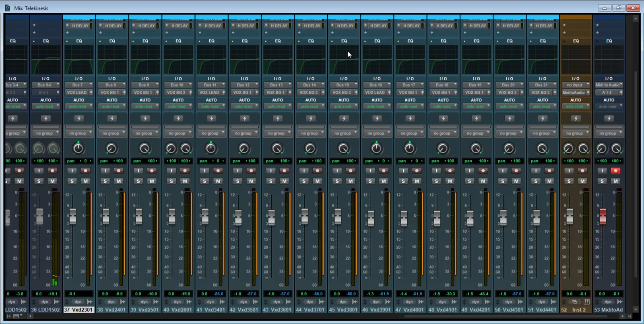Click the right pan knob on track 52 Inst 2
Image resolution: width=644 pixels, height=324 pixels.
click(x=583, y=149)
